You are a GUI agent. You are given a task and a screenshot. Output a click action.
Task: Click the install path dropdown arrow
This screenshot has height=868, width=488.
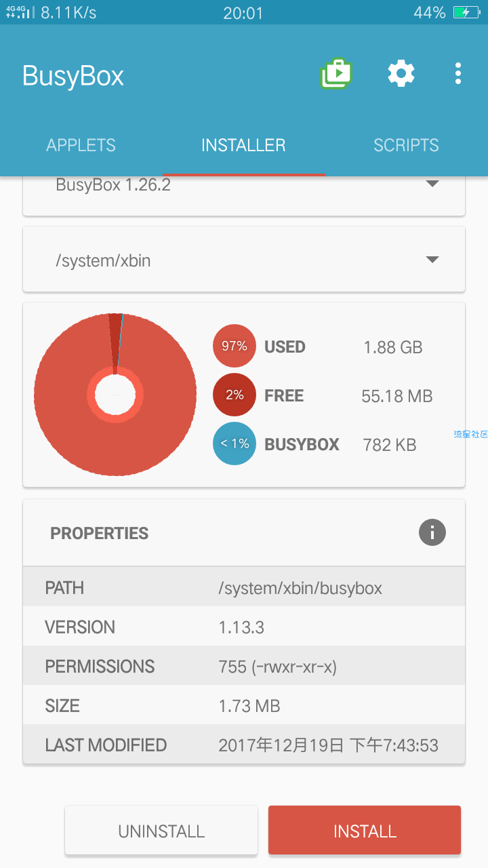432,260
